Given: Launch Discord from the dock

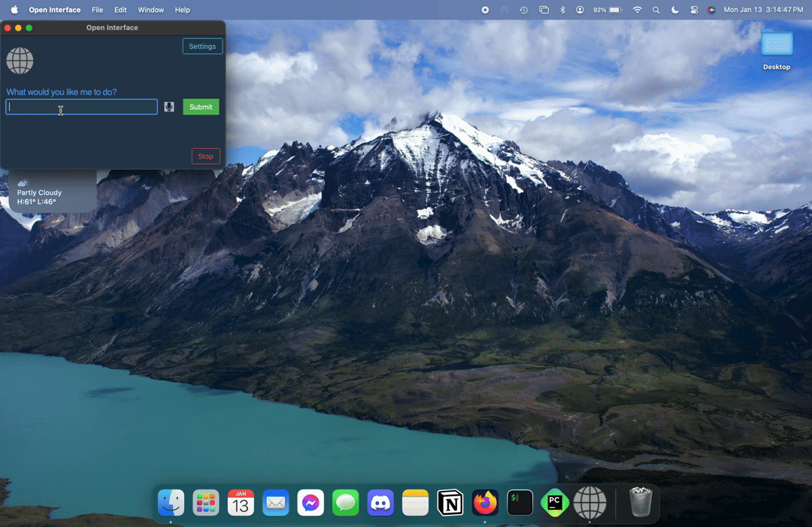Looking at the screenshot, I should coord(380,503).
